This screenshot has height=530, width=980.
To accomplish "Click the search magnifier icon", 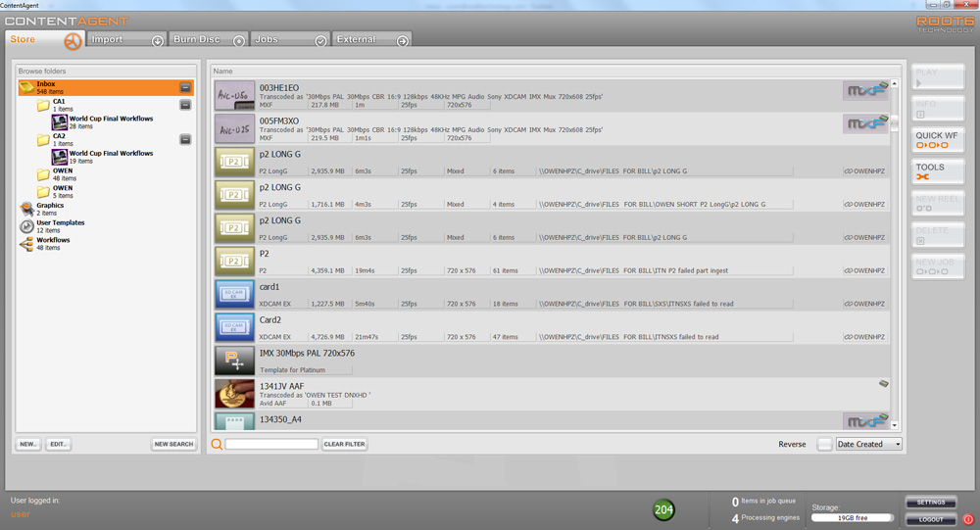I will [217, 445].
